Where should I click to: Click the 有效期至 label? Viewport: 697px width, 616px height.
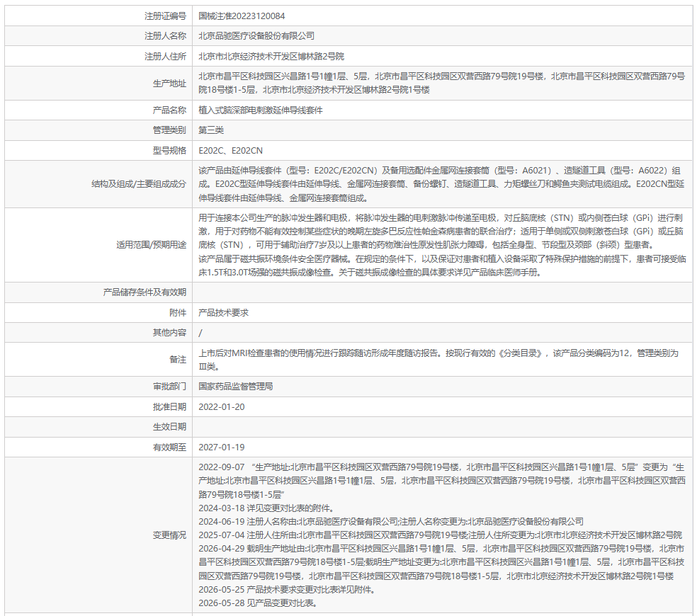(x=169, y=447)
